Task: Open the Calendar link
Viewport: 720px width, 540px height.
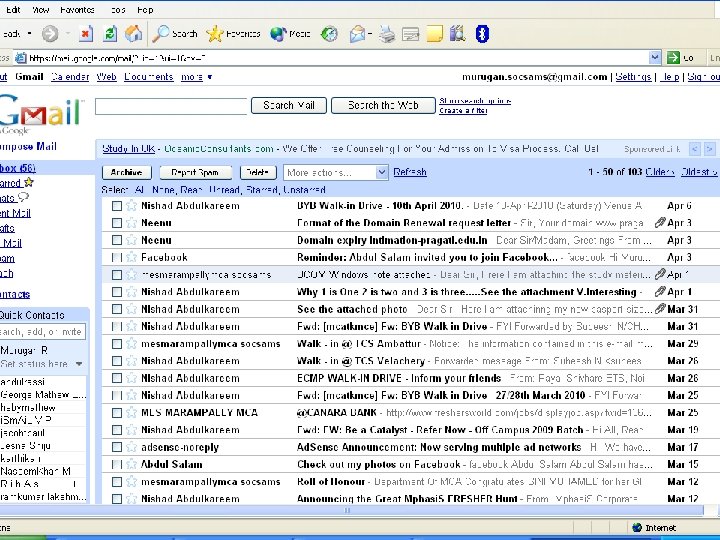Action: (70, 77)
